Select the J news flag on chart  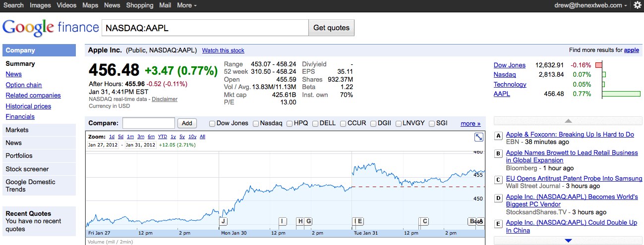tap(223, 221)
